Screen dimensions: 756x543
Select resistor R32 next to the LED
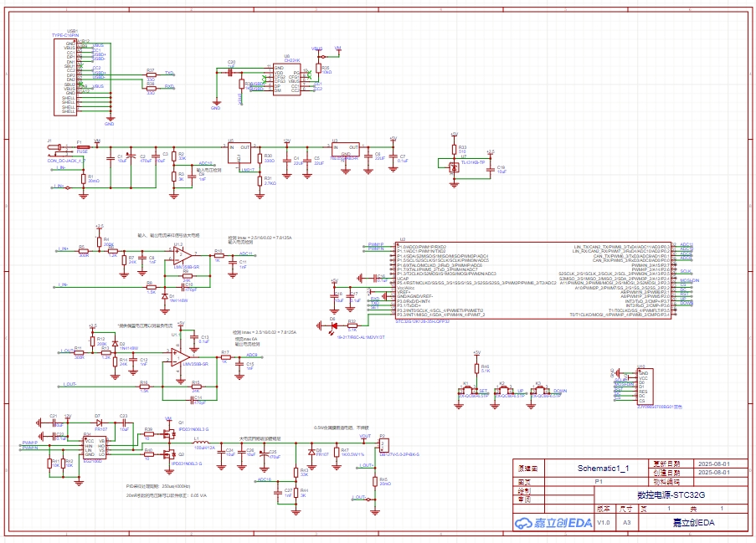pos(352,325)
